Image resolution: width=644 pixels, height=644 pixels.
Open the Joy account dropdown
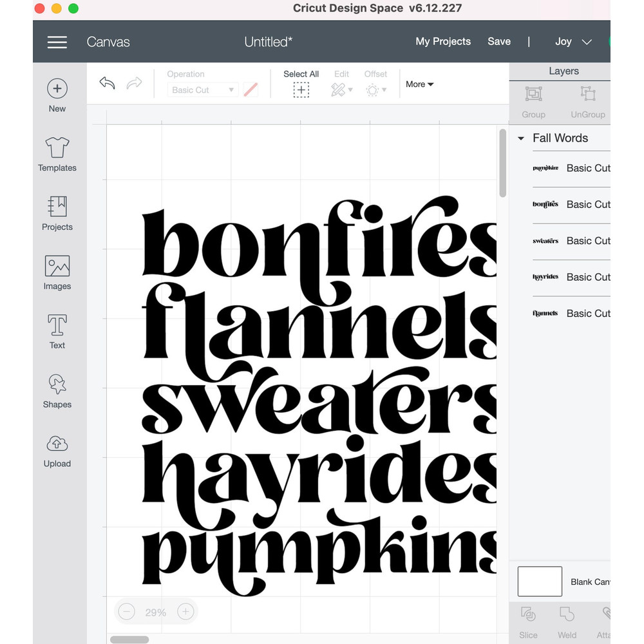click(x=572, y=41)
